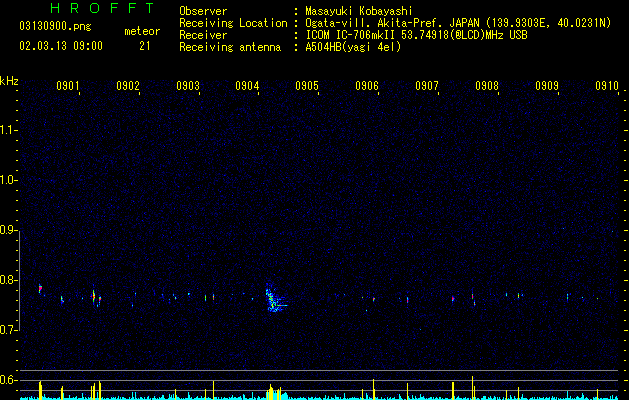Click the 1.0 kHz axis label
Screen dimensions: 629x400
8,180
